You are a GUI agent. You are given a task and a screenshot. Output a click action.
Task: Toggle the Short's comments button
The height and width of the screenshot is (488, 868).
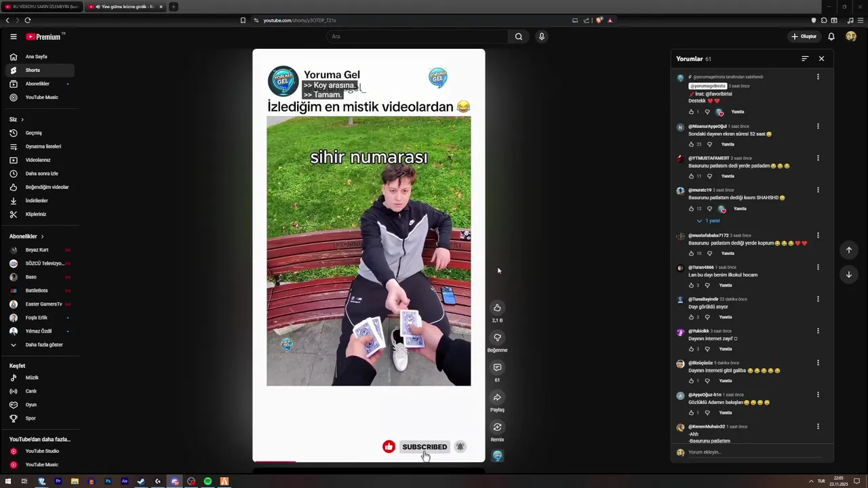click(x=497, y=367)
